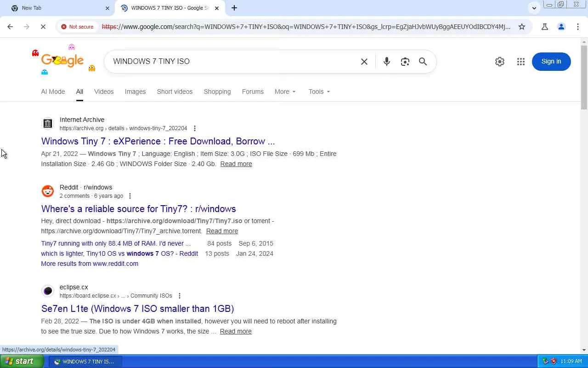
Task: Click the Chrome taskbar window button
Action: point(85,362)
